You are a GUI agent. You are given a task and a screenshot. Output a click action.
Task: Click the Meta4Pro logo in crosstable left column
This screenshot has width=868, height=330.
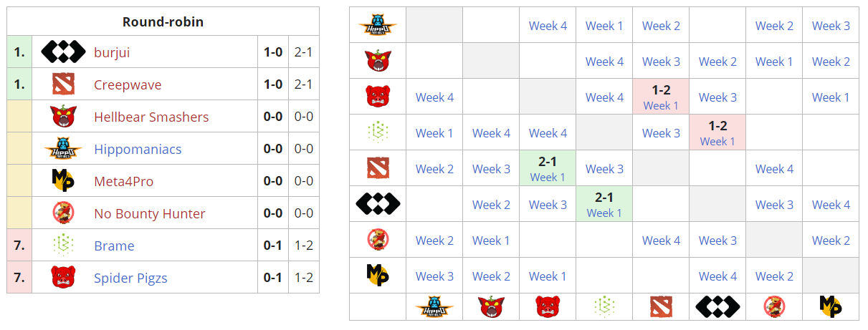coord(378,276)
